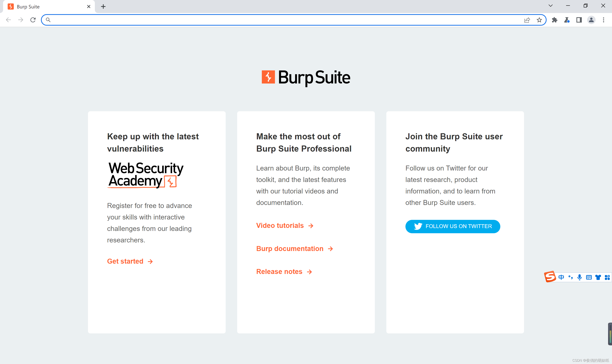Bookmark this page with the star icon
Screen dimensions: 612x364
point(539,20)
